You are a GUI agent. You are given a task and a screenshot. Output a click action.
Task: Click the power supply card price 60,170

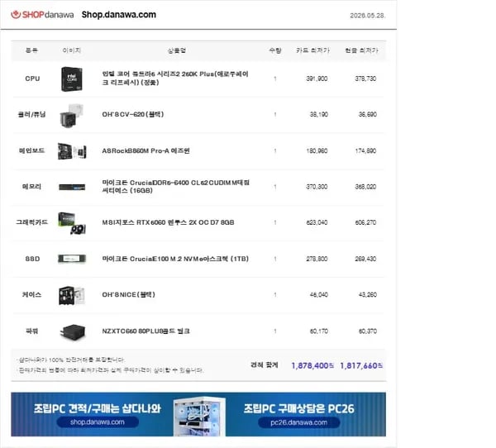click(319, 331)
